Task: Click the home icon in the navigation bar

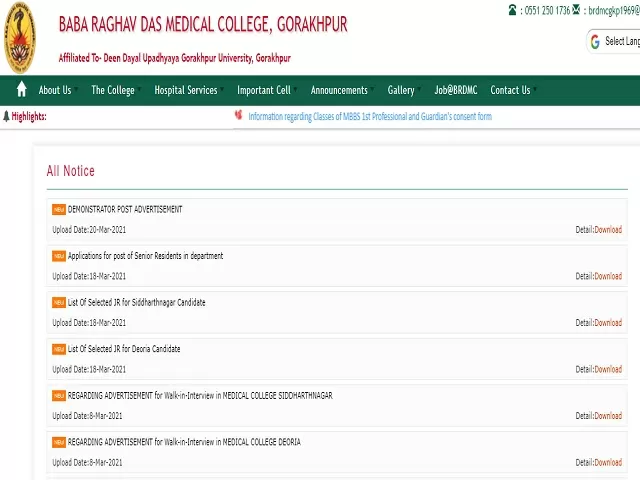Action: (22, 89)
